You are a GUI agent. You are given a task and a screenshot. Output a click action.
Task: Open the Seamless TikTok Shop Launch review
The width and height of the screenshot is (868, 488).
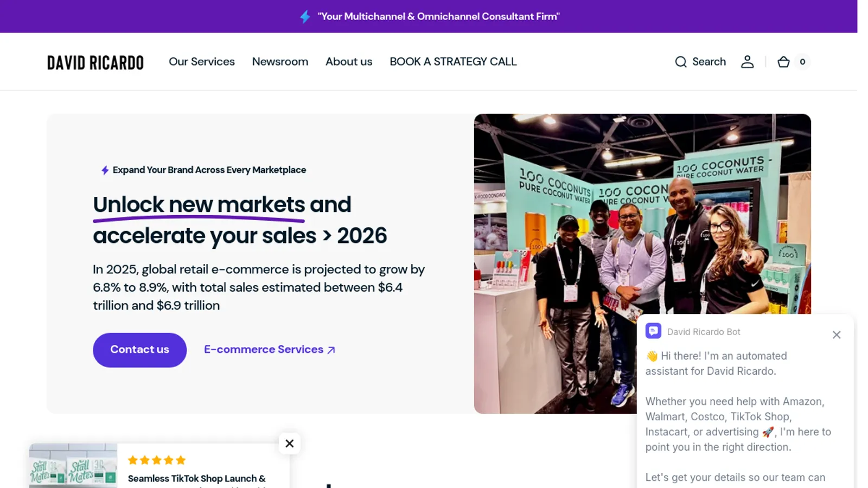pyautogui.click(x=196, y=479)
